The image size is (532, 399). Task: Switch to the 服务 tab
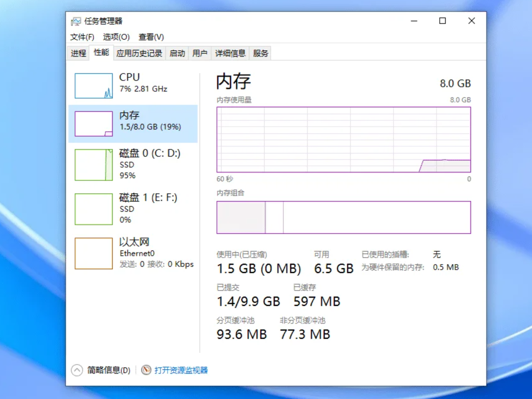coord(260,53)
